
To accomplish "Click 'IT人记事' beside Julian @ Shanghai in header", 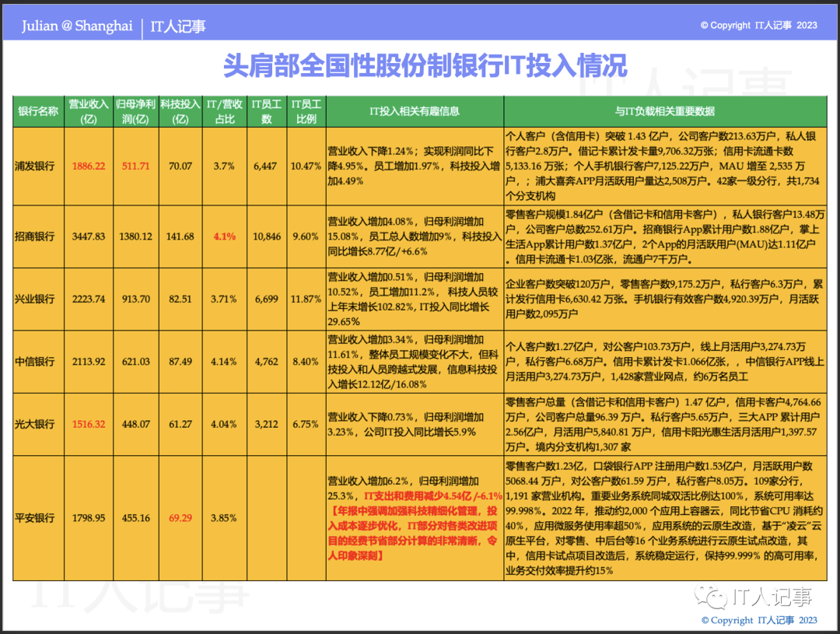I will [178, 26].
